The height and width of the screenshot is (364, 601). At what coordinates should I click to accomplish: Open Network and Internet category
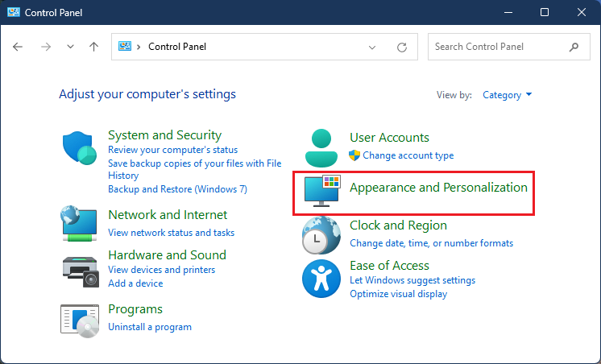tap(168, 214)
